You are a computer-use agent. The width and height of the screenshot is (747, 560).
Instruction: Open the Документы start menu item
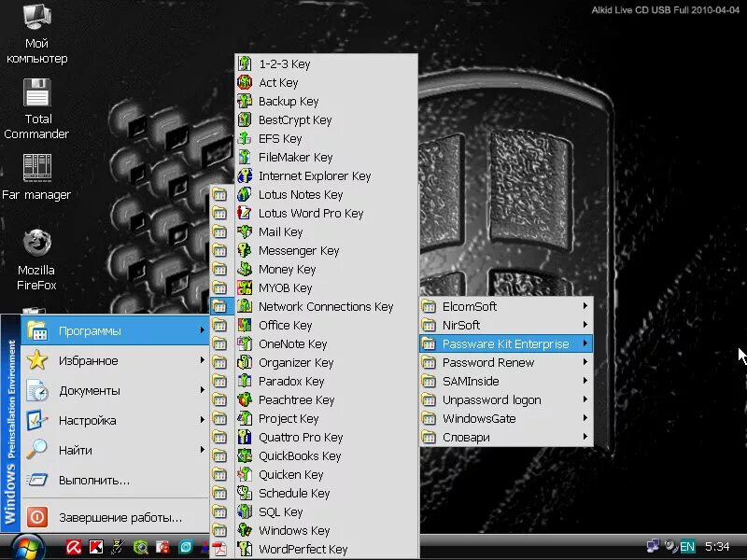pos(115,390)
